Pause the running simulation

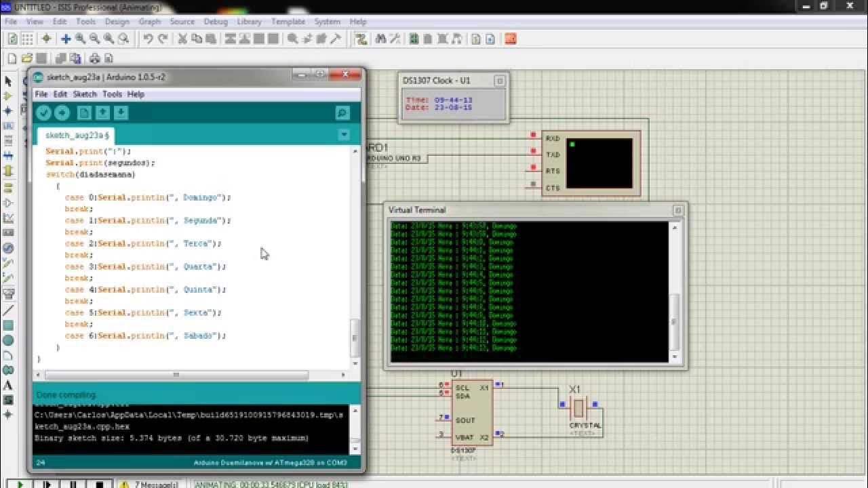(x=73, y=484)
